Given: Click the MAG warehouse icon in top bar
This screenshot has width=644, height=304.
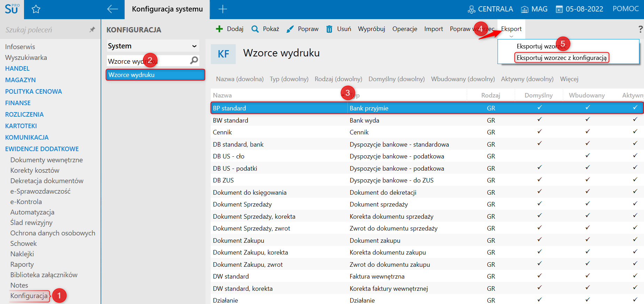Looking at the screenshot, I should click(x=525, y=9).
